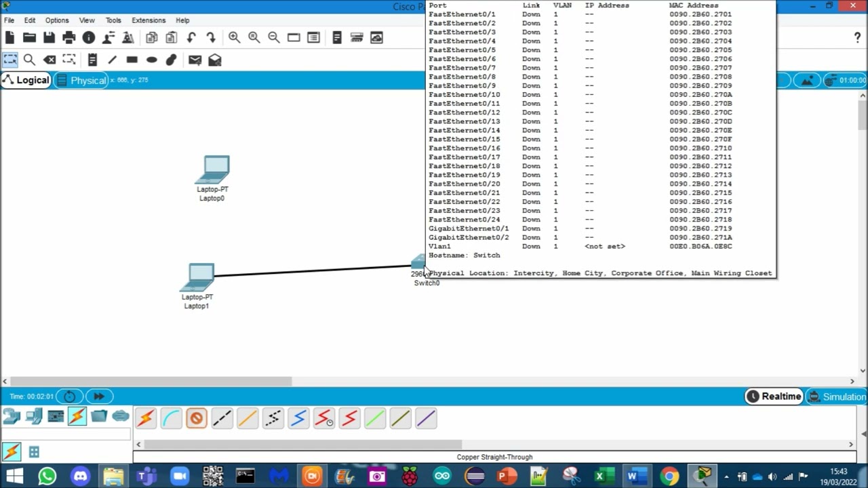Choose Connections lightning category

coord(77,416)
